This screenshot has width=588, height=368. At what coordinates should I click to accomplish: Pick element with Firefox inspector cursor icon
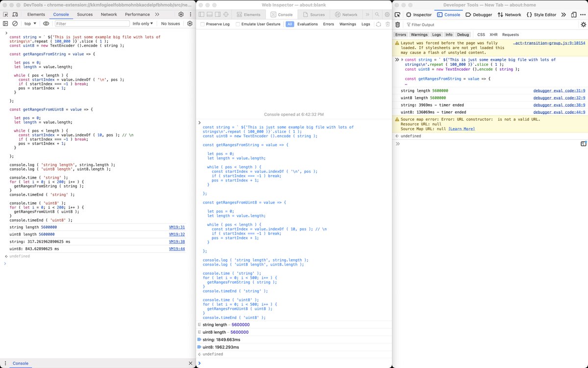(x=397, y=15)
